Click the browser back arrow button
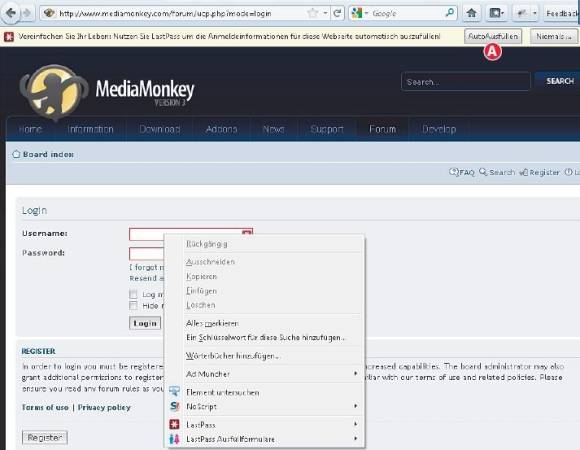This screenshot has height=450, width=580. (10, 13)
